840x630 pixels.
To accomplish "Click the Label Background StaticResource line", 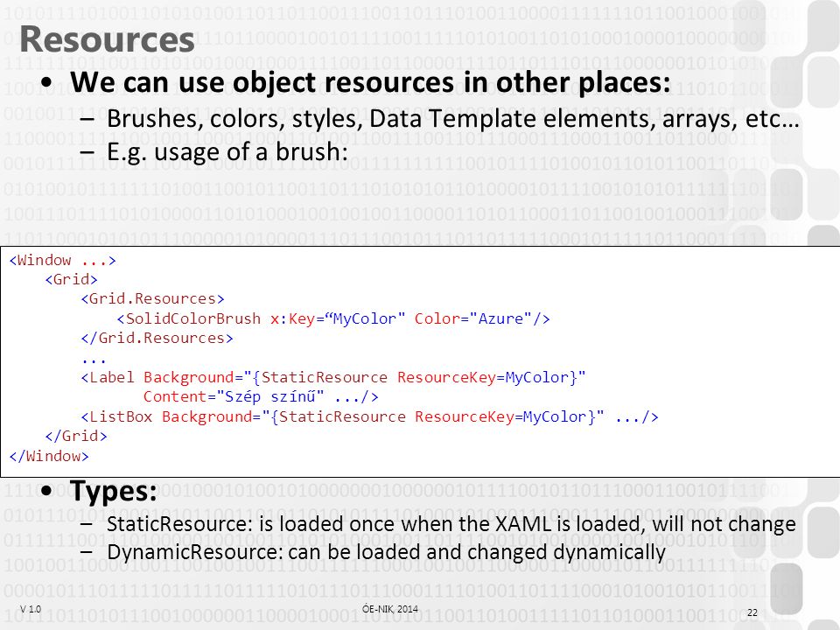I will coord(333,378).
